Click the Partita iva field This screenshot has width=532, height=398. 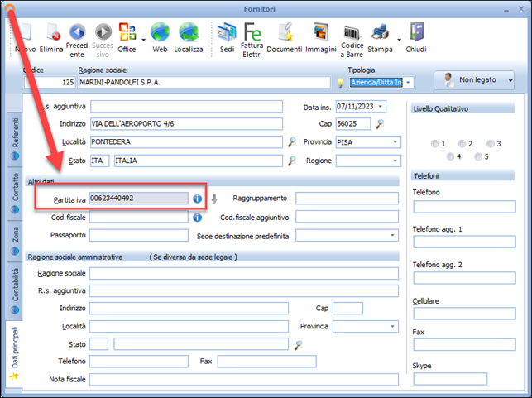click(139, 199)
